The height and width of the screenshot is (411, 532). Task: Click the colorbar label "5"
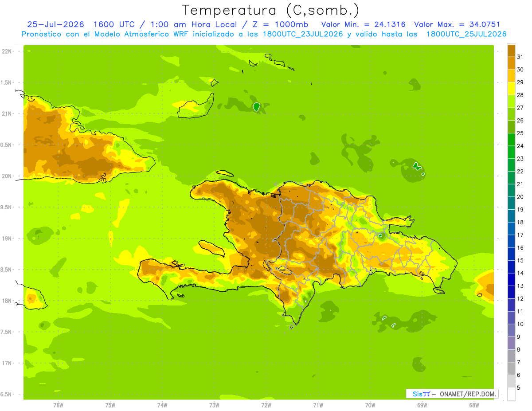[518, 388]
